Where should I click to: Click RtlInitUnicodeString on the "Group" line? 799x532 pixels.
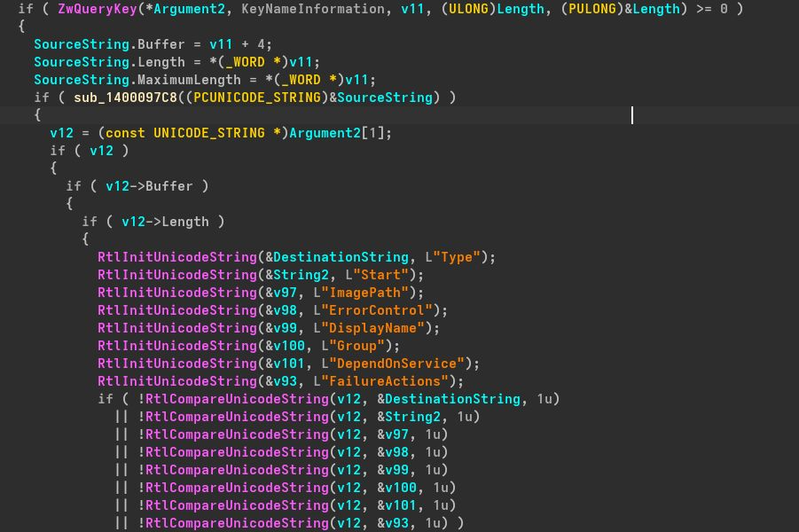pyautogui.click(x=177, y=346)
